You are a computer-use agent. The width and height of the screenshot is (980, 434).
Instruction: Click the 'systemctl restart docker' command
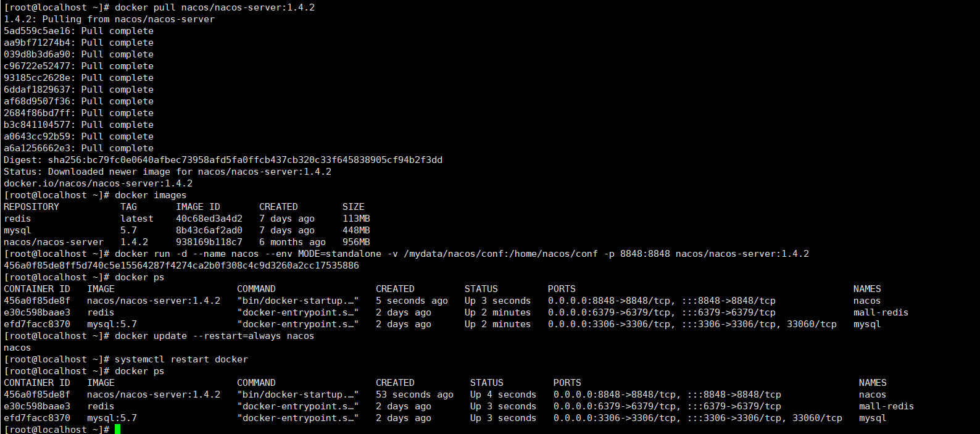coord(181,359)
